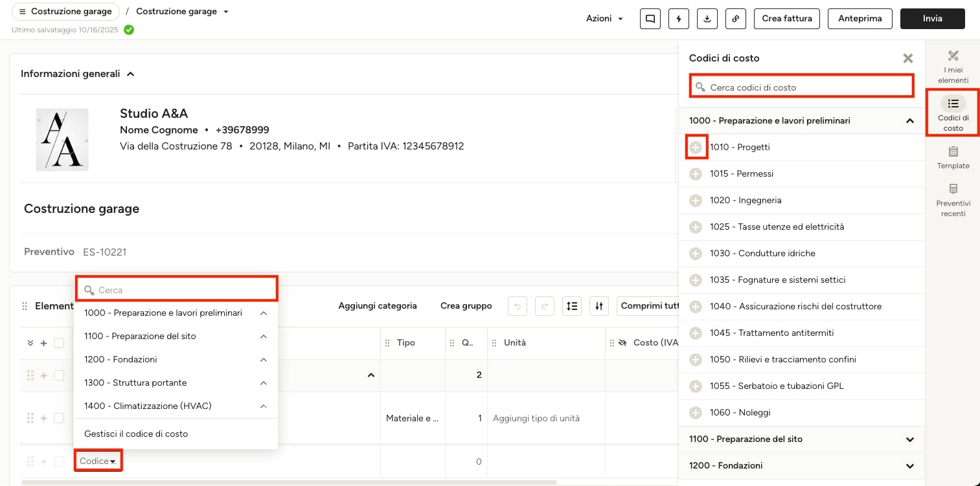Focus the Cerca field in the code popup
The height and width of the screenshot is (486, 980).
[177, 289]
